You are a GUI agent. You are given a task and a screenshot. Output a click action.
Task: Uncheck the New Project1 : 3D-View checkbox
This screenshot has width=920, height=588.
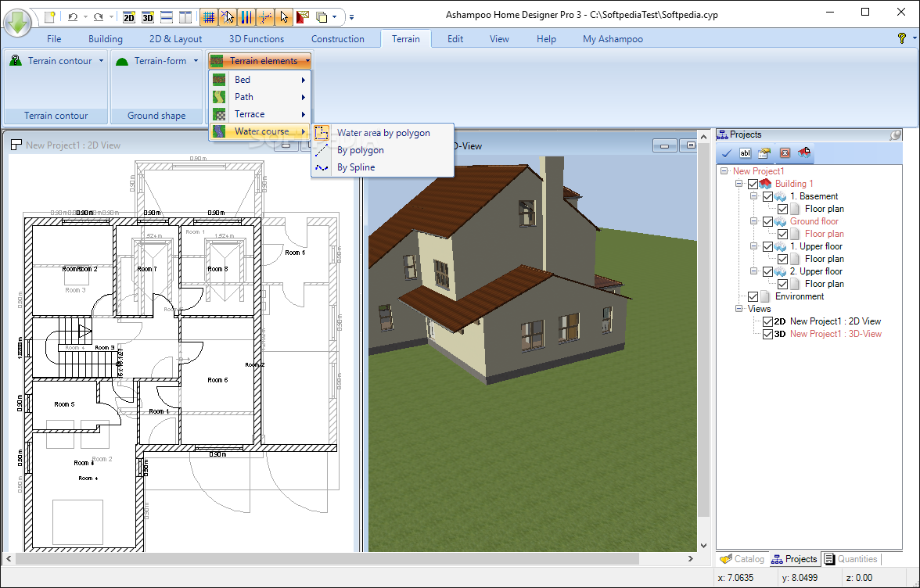coord(767,334)
